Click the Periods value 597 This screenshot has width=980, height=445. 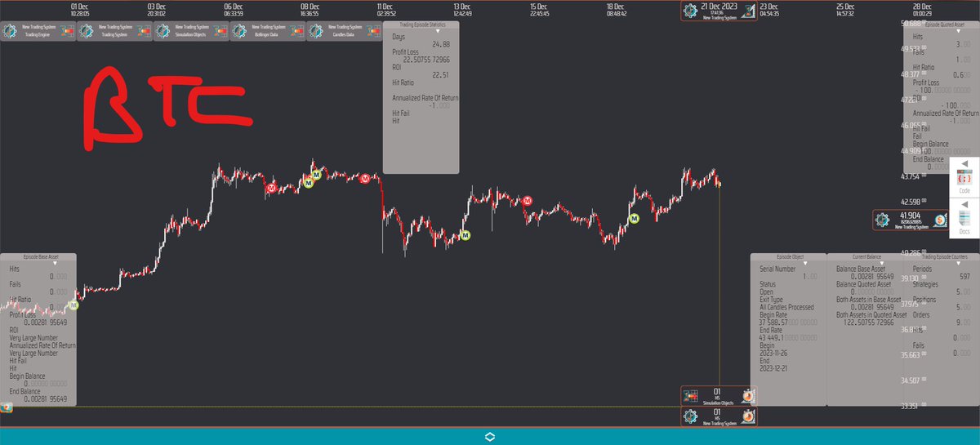[964, 276]
